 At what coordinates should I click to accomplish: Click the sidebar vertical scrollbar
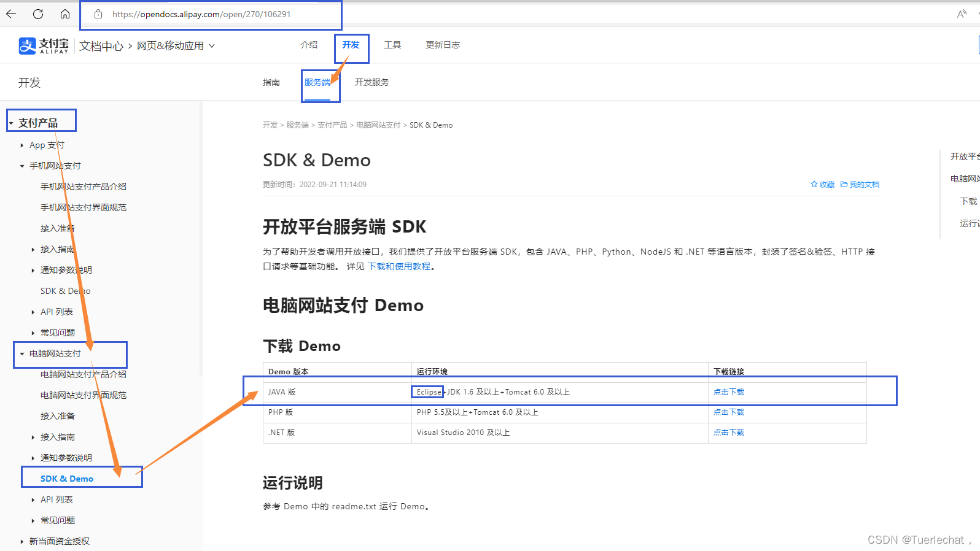pyautogui.click(x=201, y=239)
